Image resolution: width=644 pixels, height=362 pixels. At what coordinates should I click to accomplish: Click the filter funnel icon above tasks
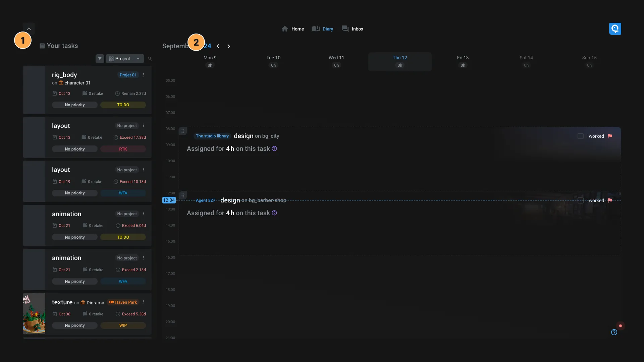pos(100,59)
